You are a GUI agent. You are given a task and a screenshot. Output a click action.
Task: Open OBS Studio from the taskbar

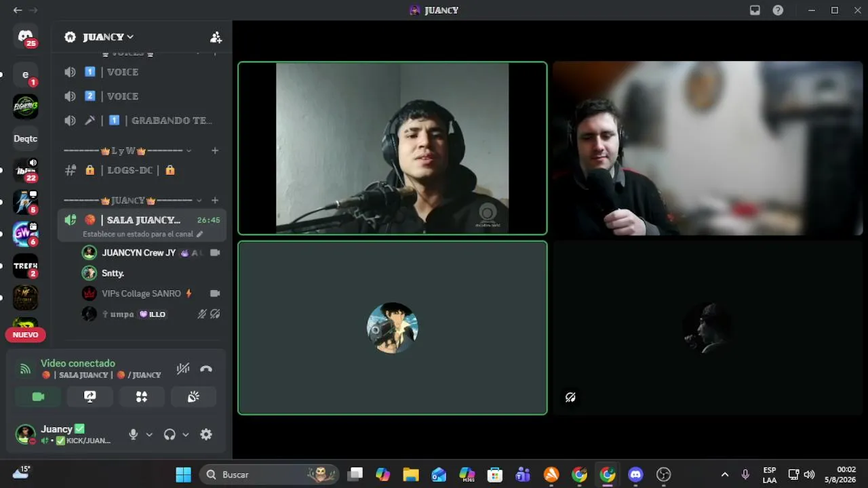pos(664,474)
